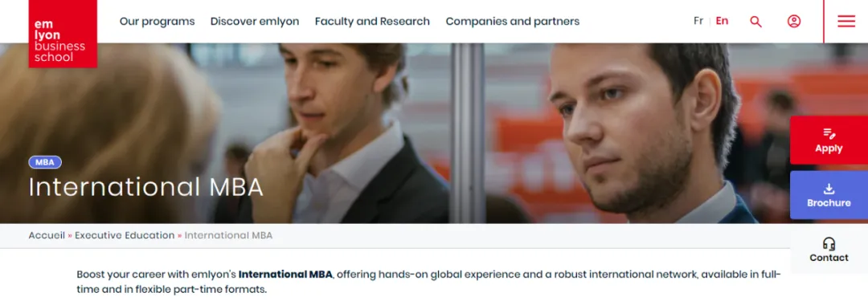Open Executive Education breadcrumb link
The height and width of the screenshot is (305, 868).
125,235
